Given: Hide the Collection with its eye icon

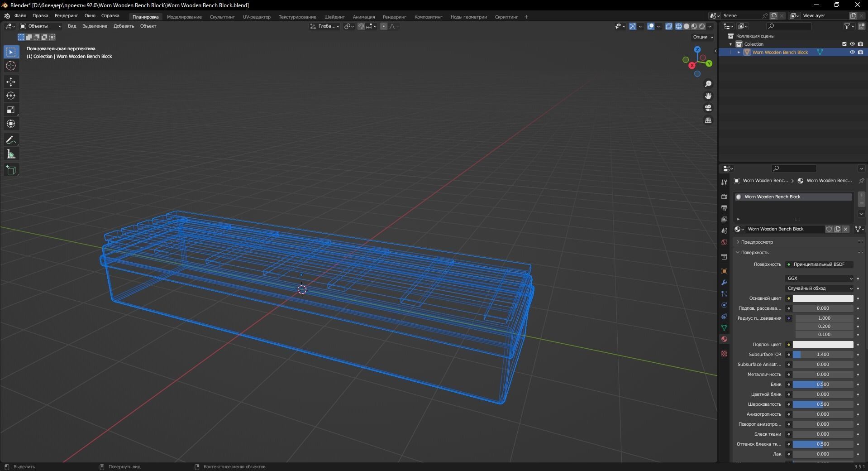Looking at the screenshot, I should pos(852,44).
